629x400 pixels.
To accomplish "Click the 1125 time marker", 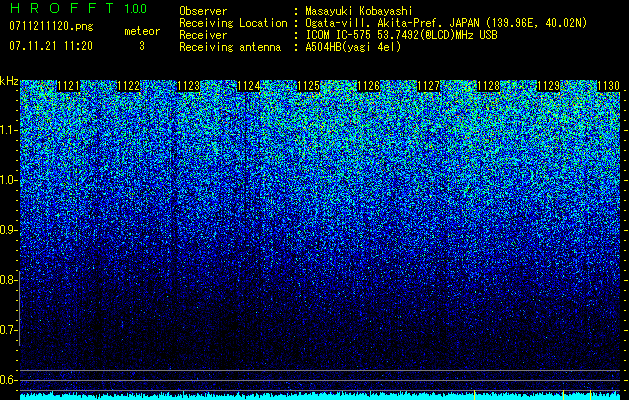I will click(308, 86).
